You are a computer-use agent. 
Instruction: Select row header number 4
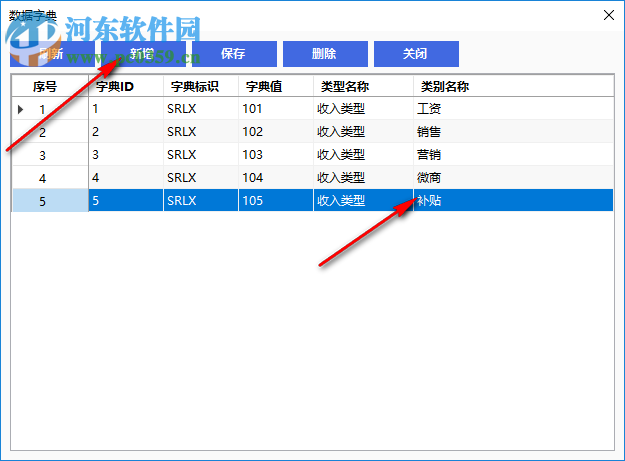pyautogui.click(x=50, y=178)
